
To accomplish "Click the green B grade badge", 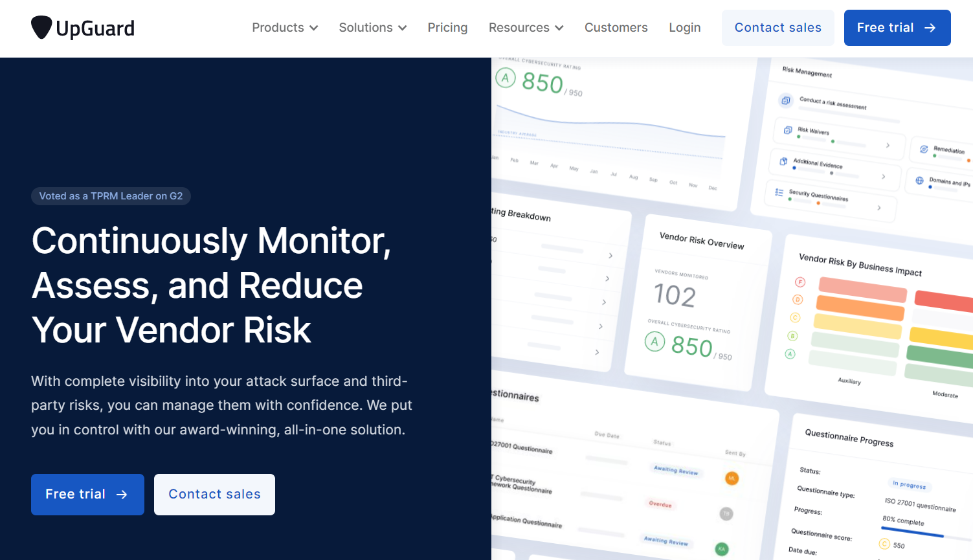I will tap(792, 336).
